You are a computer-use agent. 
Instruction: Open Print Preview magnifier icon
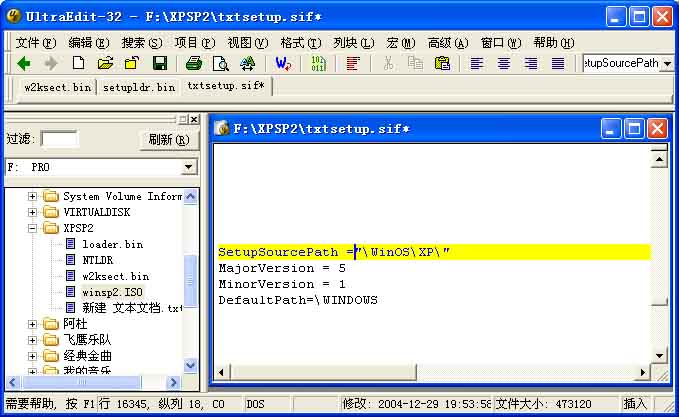click(221, 64)
